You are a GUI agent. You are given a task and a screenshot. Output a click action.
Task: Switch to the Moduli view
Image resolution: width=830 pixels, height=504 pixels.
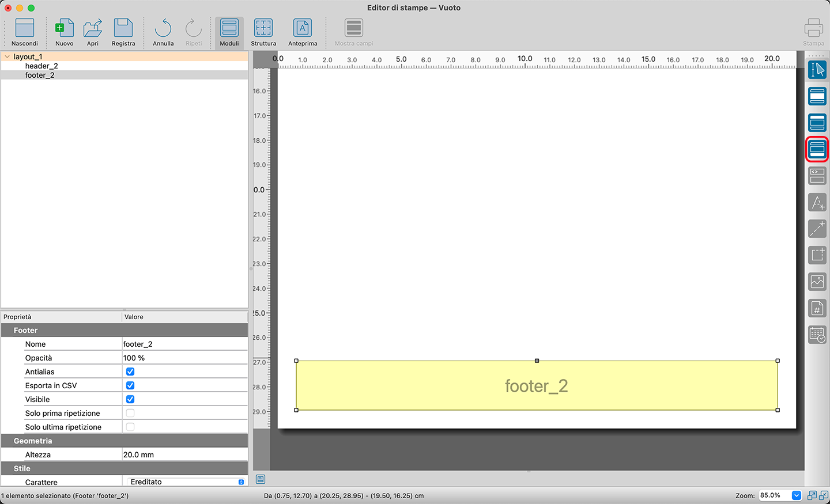(229, 33)
